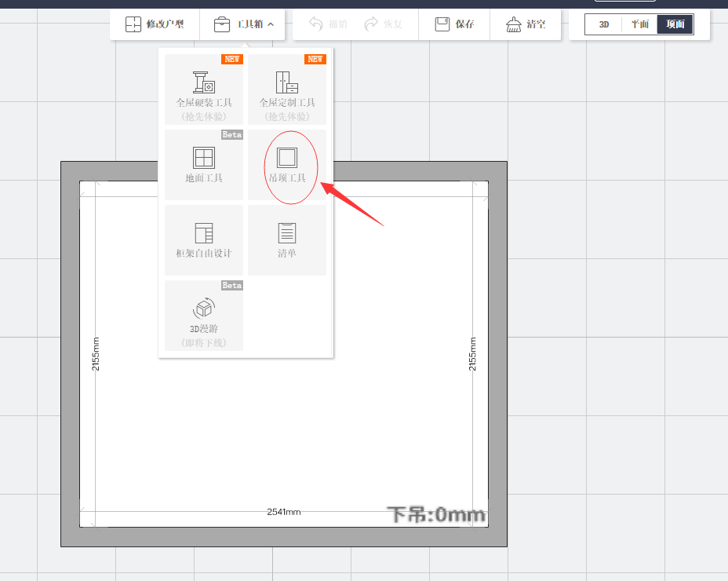This screenshot has width=728, height=581.
Task: Launch the 吊顶工具 ceiling tool
Action: (x=287, y=165)
